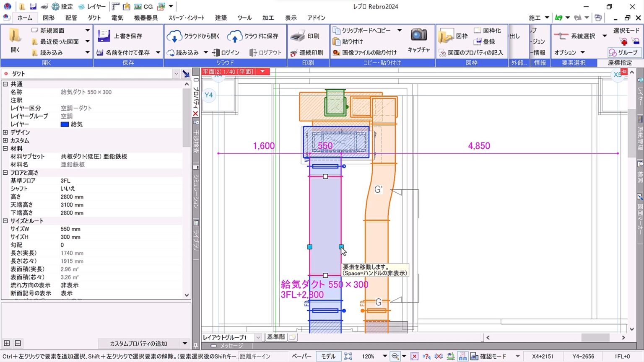Switch to ペーパー view mode

301,356
